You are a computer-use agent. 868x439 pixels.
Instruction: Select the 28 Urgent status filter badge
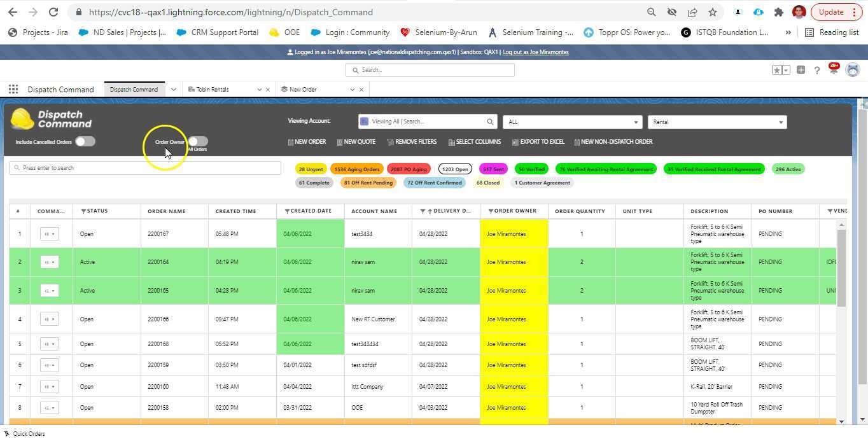click(311, 169)
